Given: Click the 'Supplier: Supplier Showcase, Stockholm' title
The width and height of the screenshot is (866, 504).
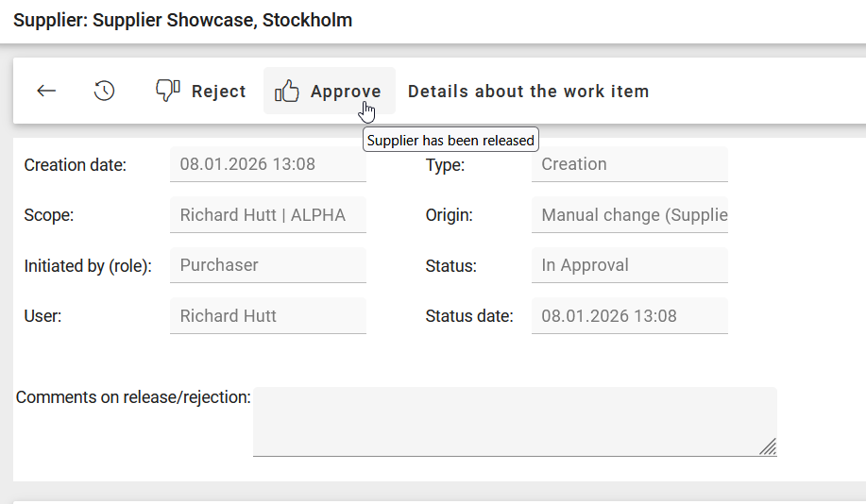Looking at the screenshot, I should [183, 20].
